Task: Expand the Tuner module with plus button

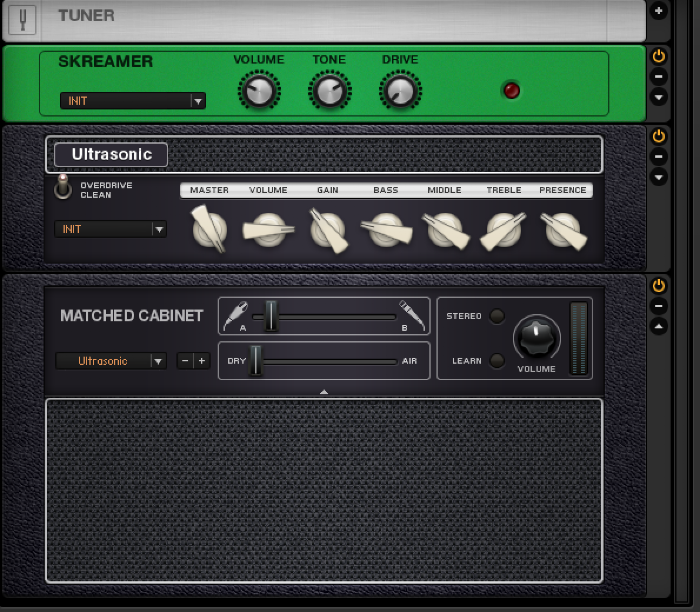Action: click(658, 10)
